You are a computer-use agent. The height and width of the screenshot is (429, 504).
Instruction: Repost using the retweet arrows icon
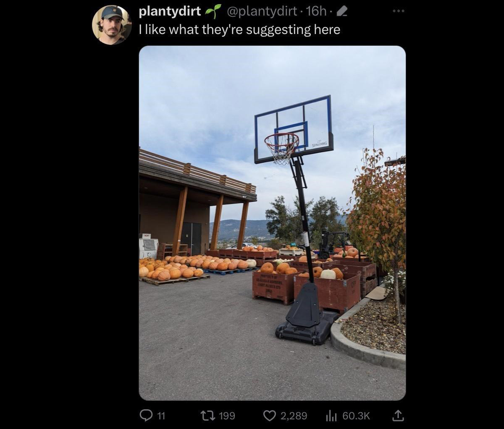(x=209, y=416)
